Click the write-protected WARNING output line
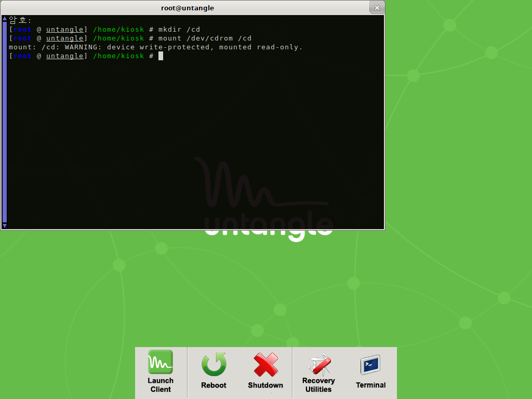532x399 pixels. point(155,47)
